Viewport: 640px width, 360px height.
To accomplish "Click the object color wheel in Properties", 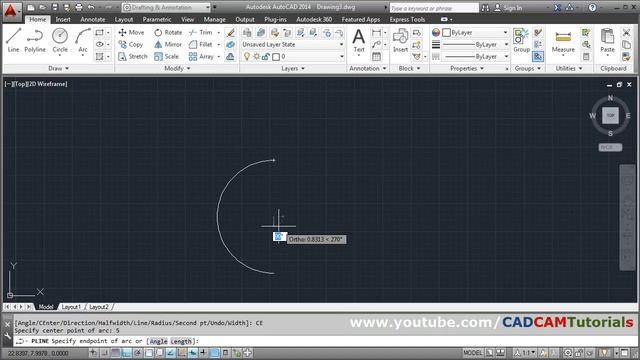I will [436, 32].
